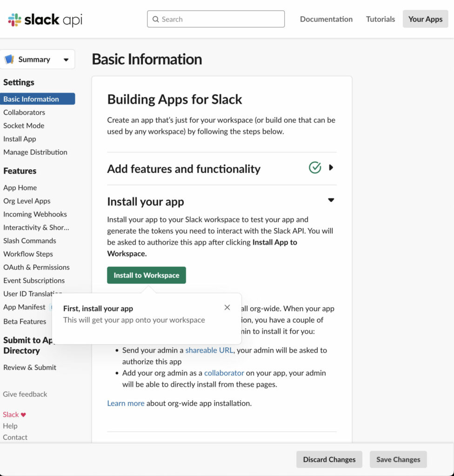This screenshot has width=454, height=476.
Task: Click the green checkmark on Add features
Action: [315, 167]
